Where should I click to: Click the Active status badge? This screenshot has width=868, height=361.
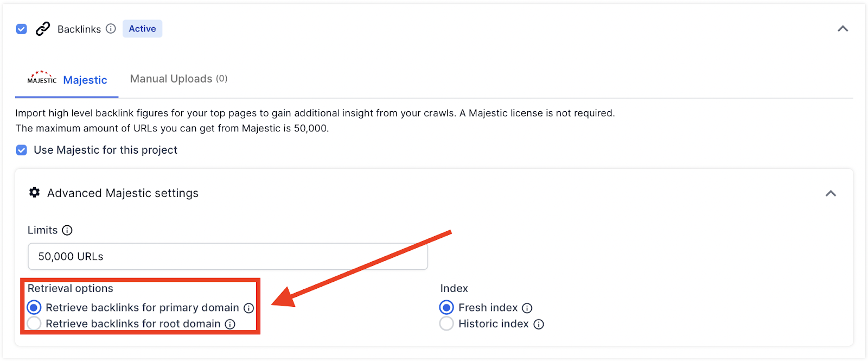pos(142,29)
